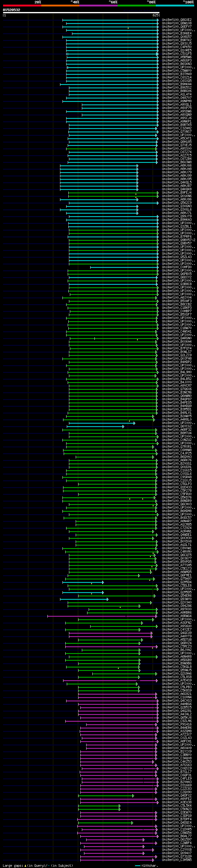Click hit label UniRef100_B9RTK2

coord(177,40)
